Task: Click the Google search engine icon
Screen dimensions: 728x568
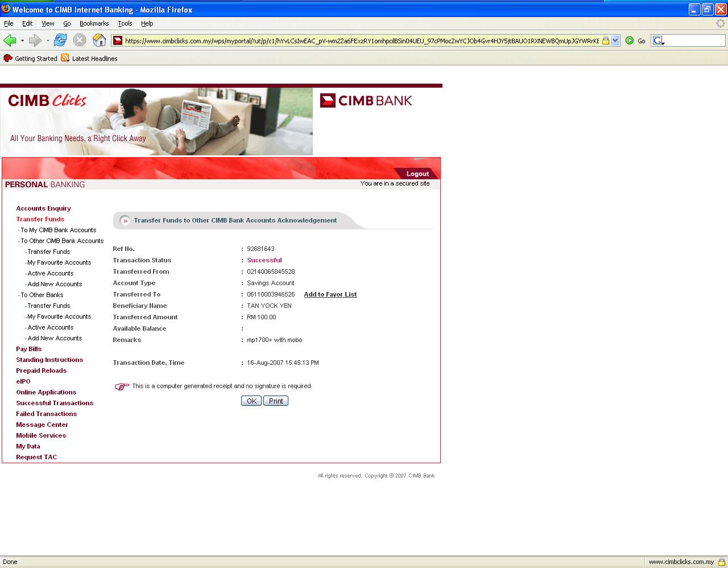Action: coord(658,40)
